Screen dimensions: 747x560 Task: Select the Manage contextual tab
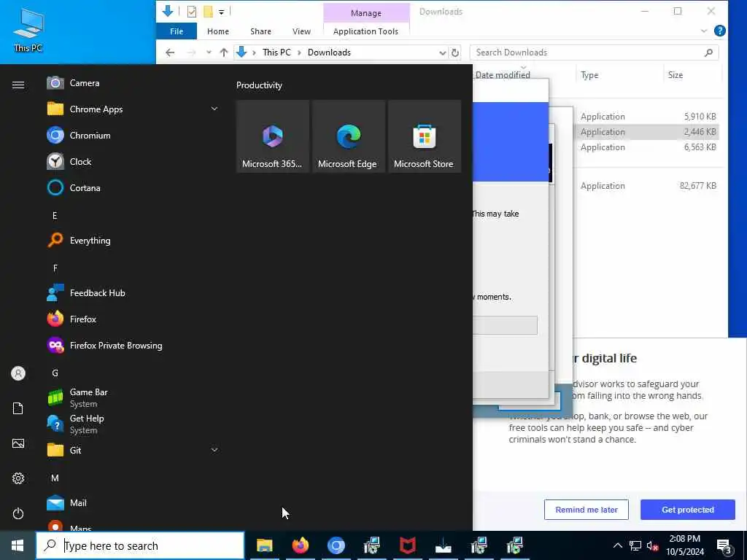[366, 13]
